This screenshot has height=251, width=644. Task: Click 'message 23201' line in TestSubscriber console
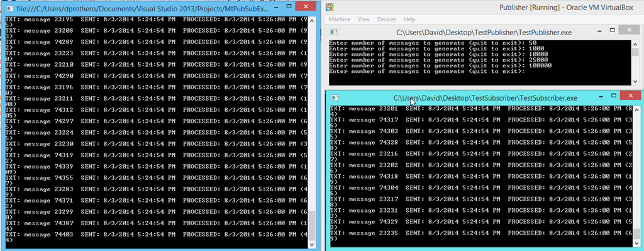(480, 108)
